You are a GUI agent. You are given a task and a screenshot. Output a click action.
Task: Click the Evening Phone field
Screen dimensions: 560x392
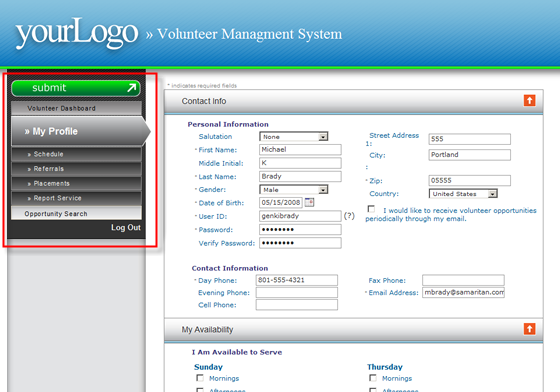click(x=296, y=292)
